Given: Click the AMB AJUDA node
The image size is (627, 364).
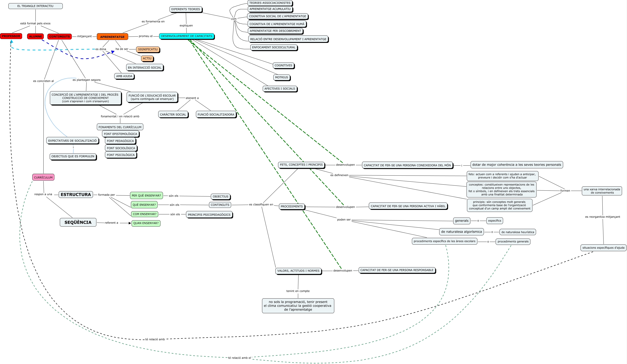Looking at the screenshot, I should (124, 76).
